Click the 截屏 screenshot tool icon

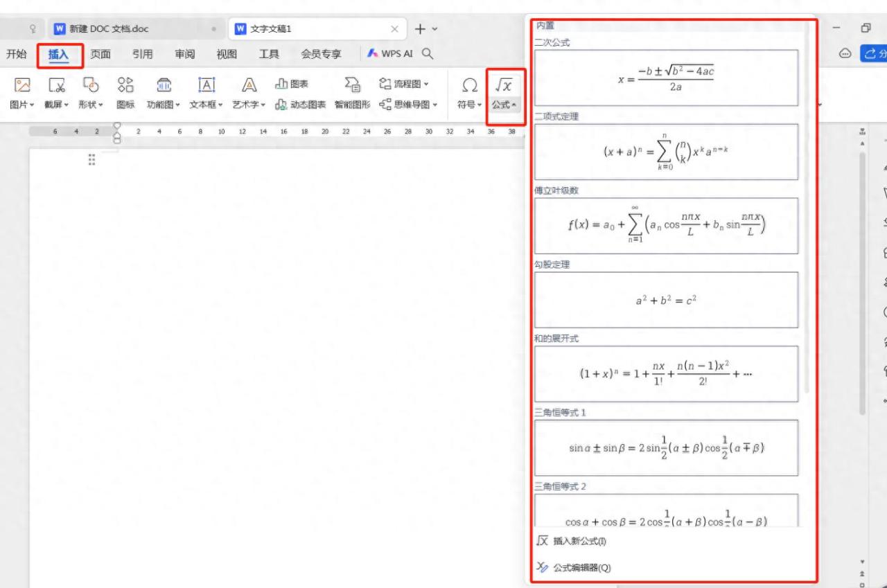coord(56,86)
